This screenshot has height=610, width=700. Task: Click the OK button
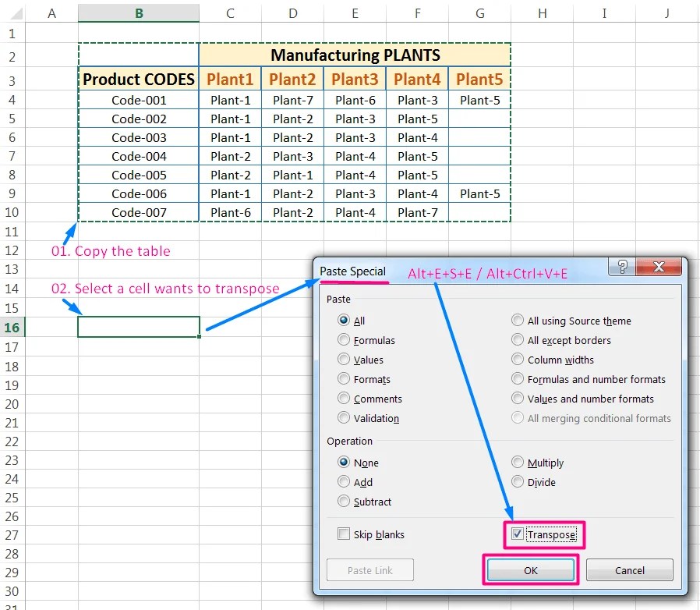point(530,570)
